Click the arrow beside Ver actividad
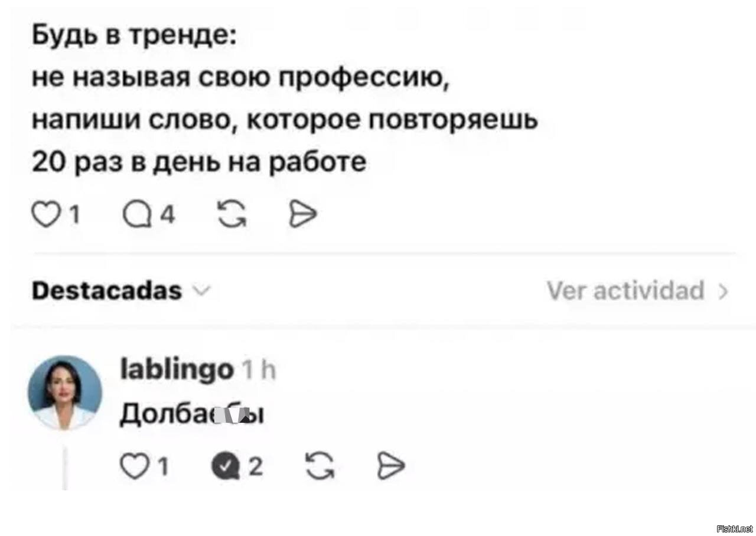Image resolution: width=756 pixels, height=536 pixels. coord(723,291)
